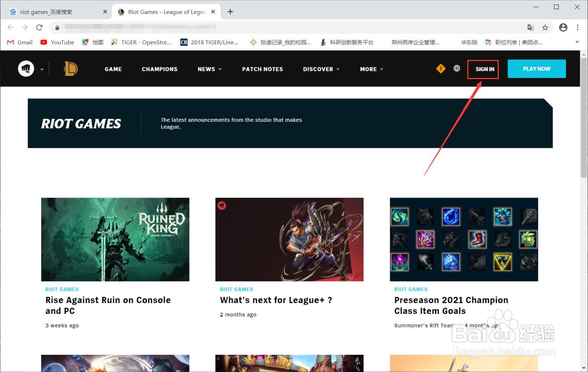Open the Ruined King article thumbnail
Screen dimensions: 588x372
(115, 240)
